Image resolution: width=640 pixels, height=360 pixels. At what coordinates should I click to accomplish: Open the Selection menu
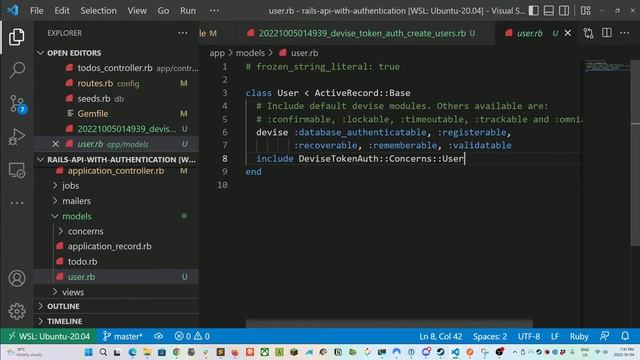coord(98,11)
